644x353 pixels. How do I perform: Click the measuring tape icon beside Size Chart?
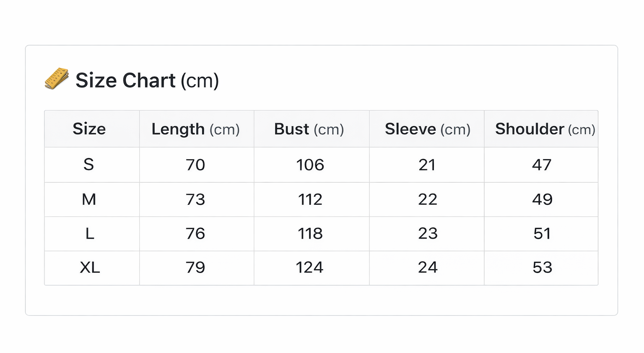tap(57, 78)
